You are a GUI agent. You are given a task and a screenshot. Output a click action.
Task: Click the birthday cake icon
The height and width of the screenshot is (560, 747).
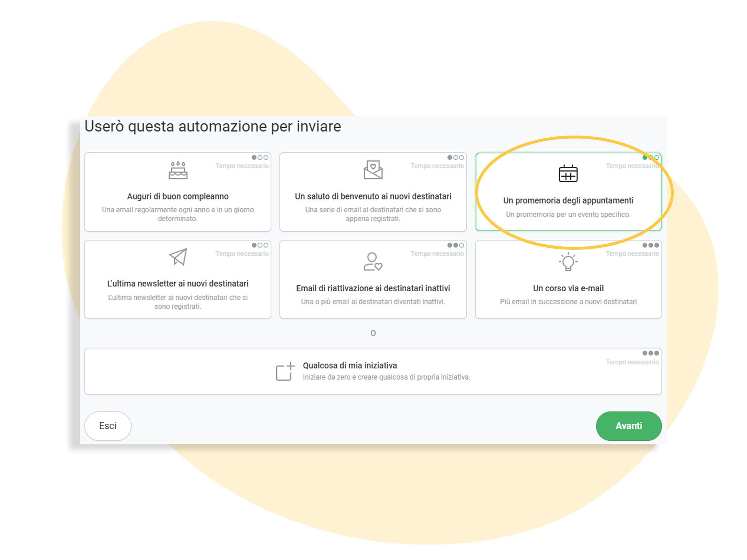coord(178,170)
